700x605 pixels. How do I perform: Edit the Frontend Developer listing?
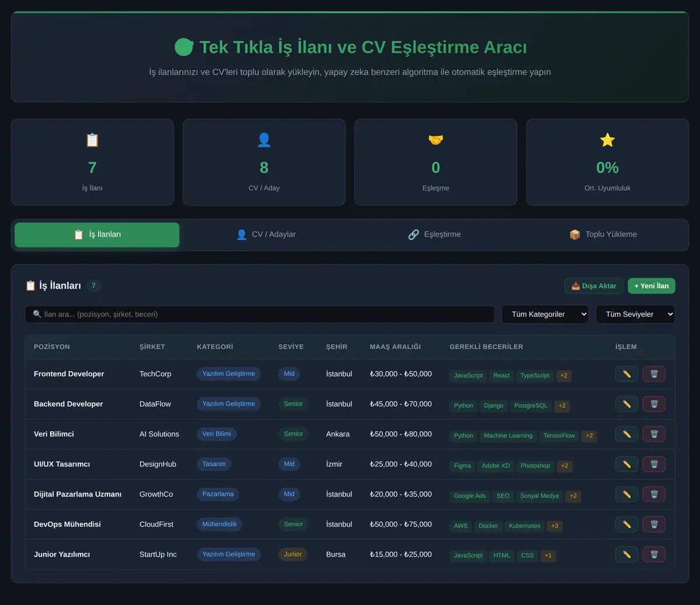pyautogui.click(x=626, y=374)
